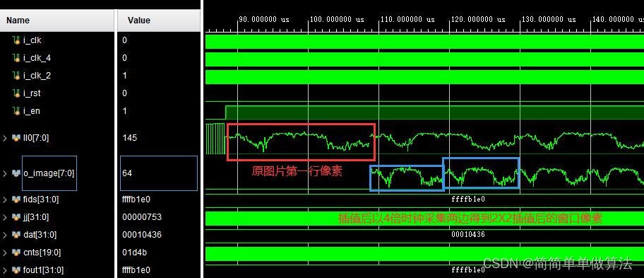Click the 90.000000 us timeline marker

(263, 19)
